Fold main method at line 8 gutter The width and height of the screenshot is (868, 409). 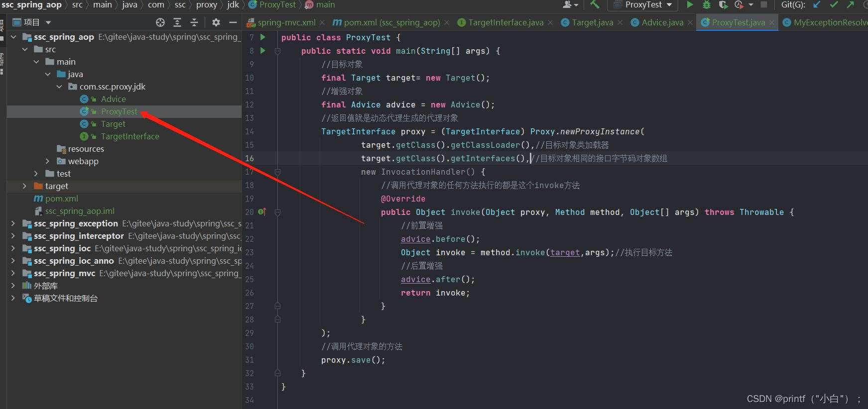(277, 51)
